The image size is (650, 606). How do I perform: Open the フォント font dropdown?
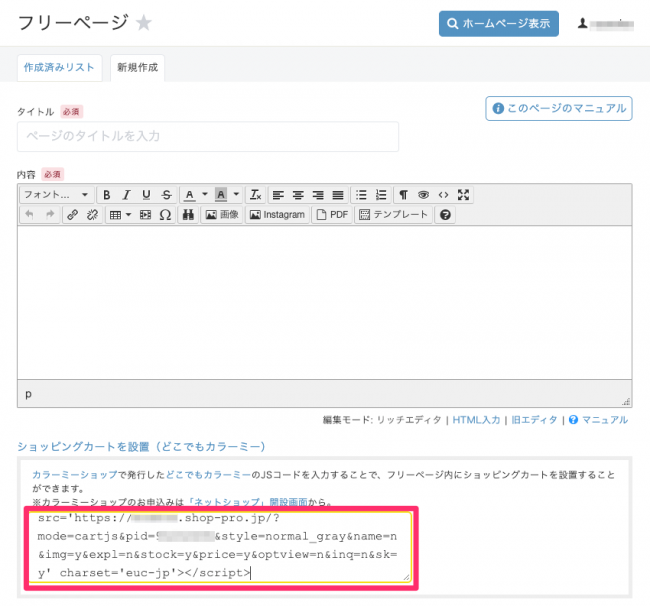pyautogui.click(x=56, y=195)
